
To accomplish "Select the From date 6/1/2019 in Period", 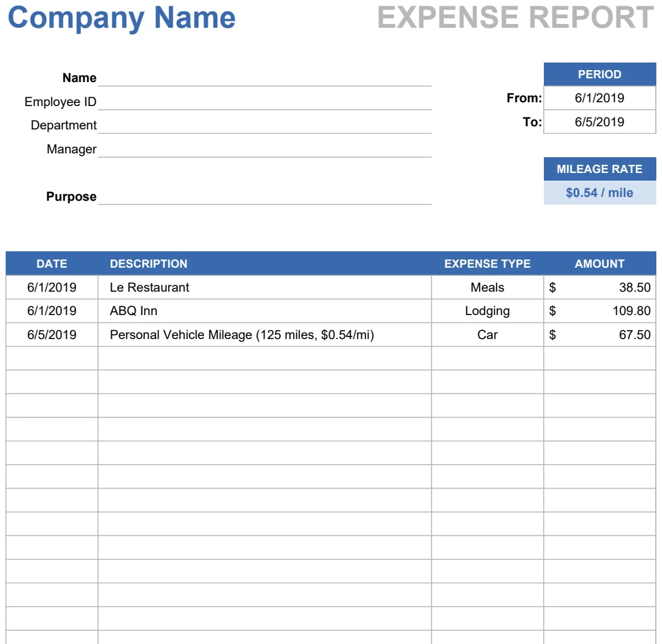I will [x=599, y=98].
